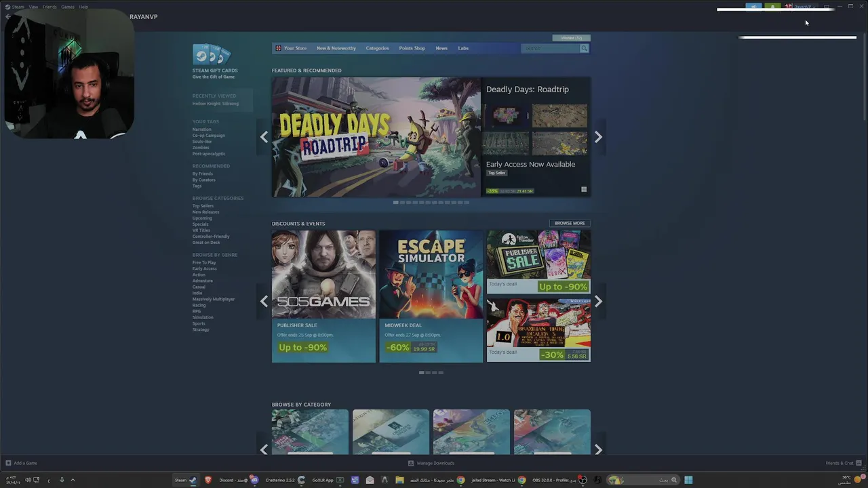Browse Strategy genre
The width and height of the screenshot is (868, 488).
[x=201, y=330]
